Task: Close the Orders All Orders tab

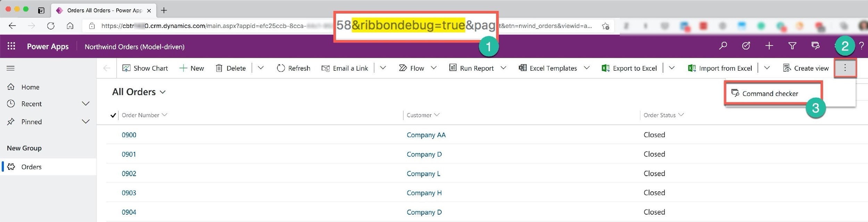Action: 149,11
